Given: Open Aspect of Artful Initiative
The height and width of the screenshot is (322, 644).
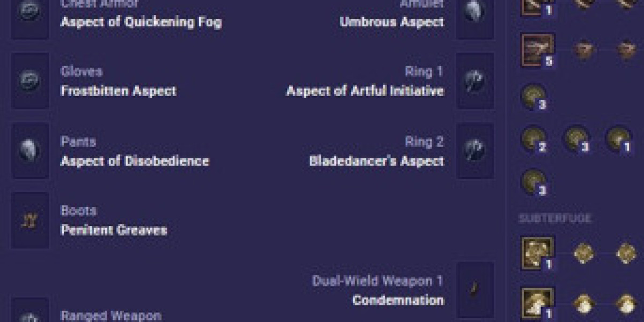Looking at the screenshot, I should [365, 91].
